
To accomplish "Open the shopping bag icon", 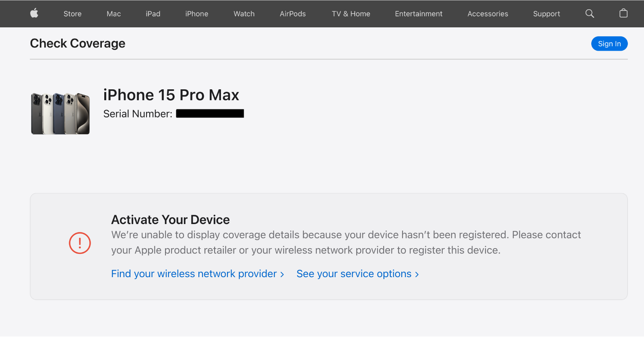I will (x=623, y=13).
